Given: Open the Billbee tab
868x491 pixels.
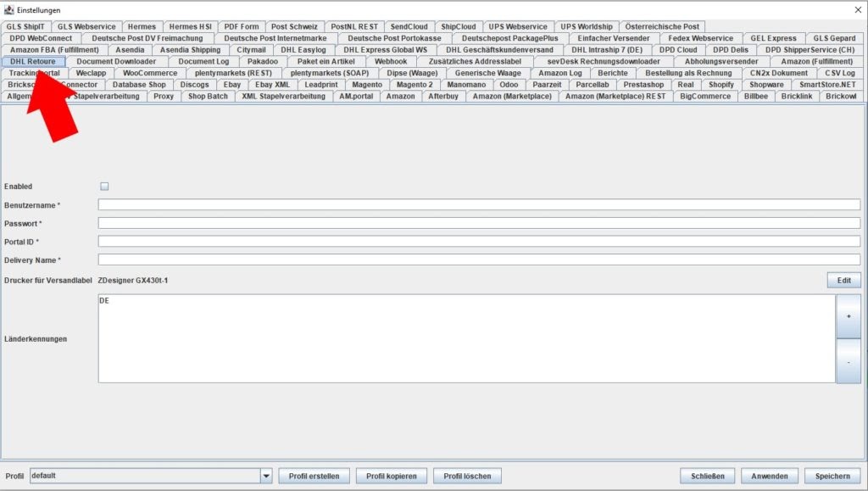Looking at the screenshot, I should [755, 97].
